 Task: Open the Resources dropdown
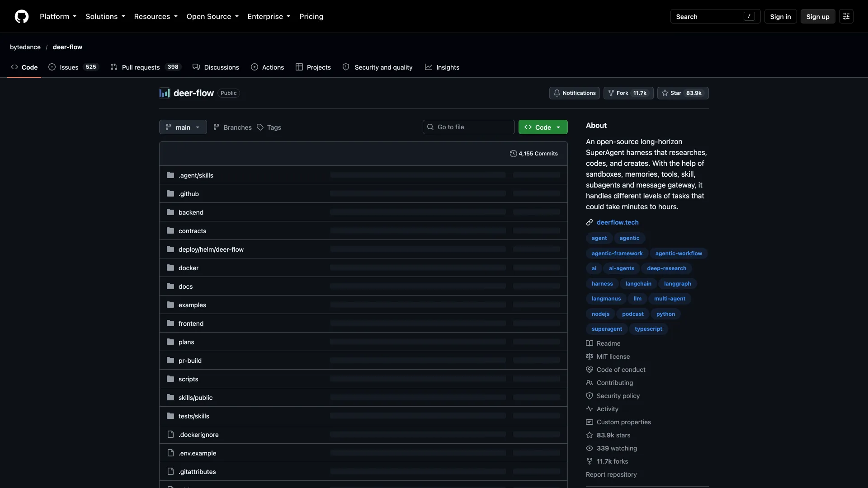[156, 16]
